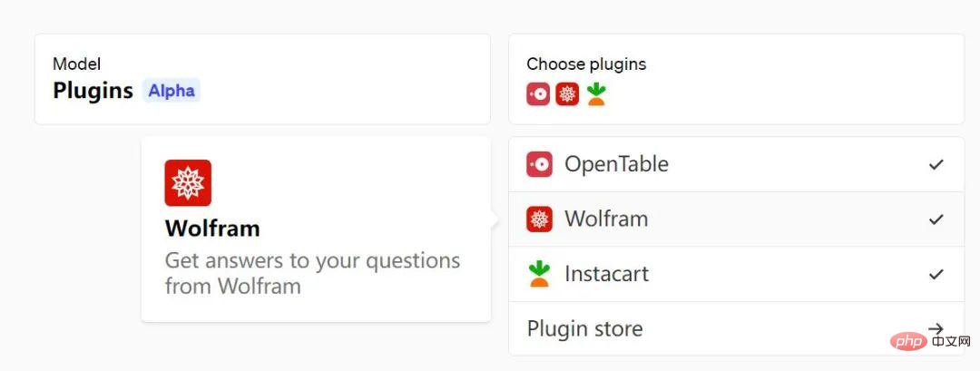
Task: Select the Wolfram plugin row
Action: (x=736, y=220)
